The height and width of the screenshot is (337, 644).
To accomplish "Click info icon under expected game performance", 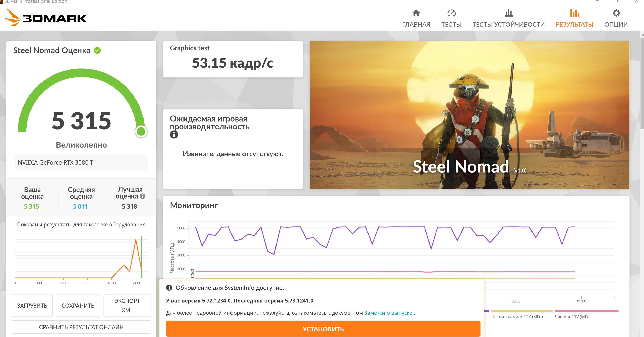I will [174, 135].
